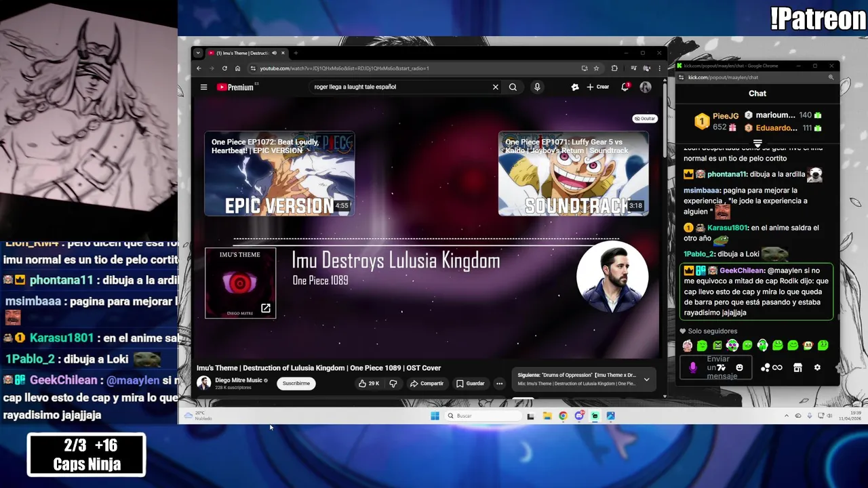Image resolution: width=868 pixels, height=488 pixels.
Task: Mute the Imu's Theme tab audio
Action: click(x=275, y=53)
